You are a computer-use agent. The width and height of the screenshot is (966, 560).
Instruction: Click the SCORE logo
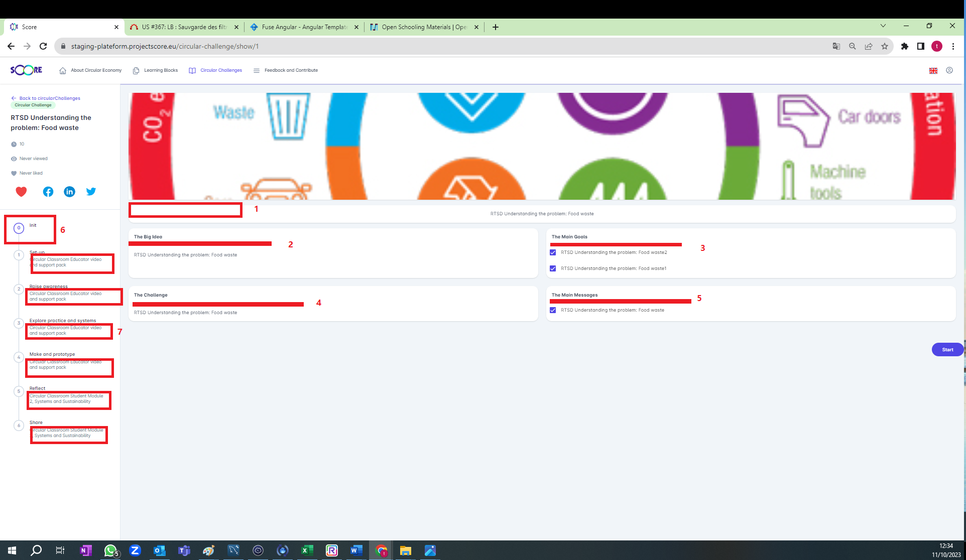pyautogui.click(x=26, y=70)
